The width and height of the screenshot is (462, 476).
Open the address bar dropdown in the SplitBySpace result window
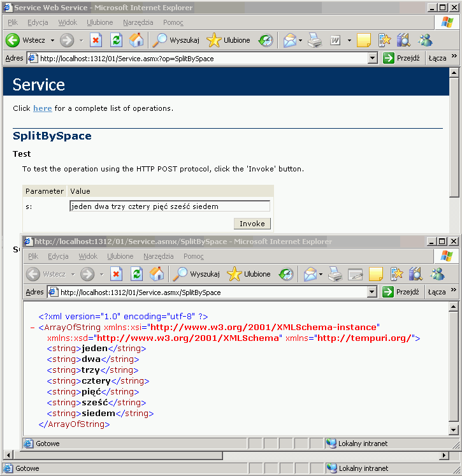[372, 292]
